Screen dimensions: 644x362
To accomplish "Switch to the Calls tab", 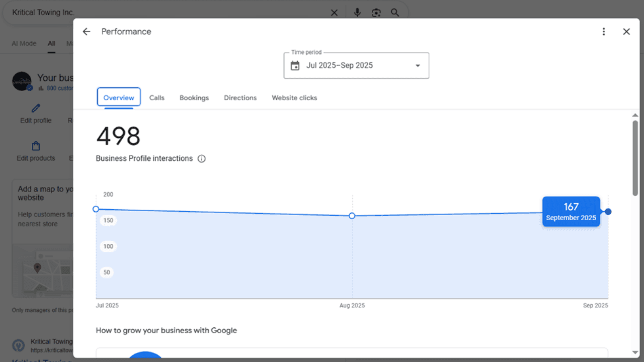I will [x=157, y=98].
